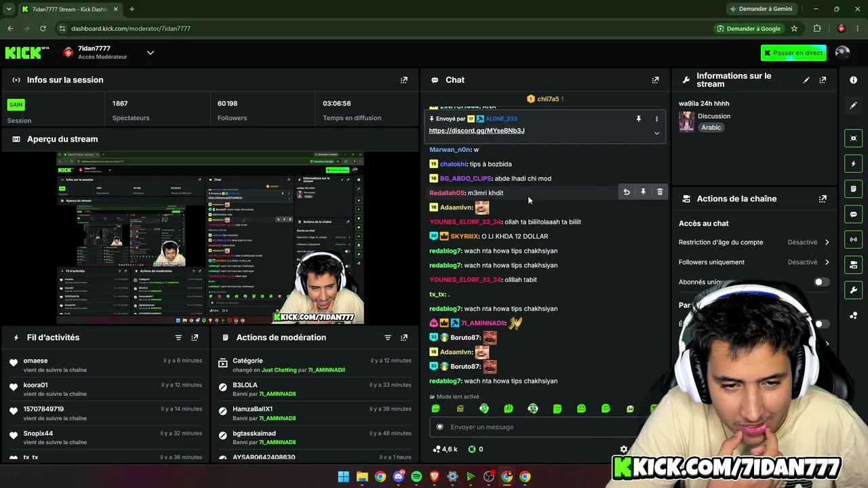This screenshot has width=868, height=488.
Task: Pop out the Informations sur le stream panel
Action: pyautogui.click(x=823, y=80)
